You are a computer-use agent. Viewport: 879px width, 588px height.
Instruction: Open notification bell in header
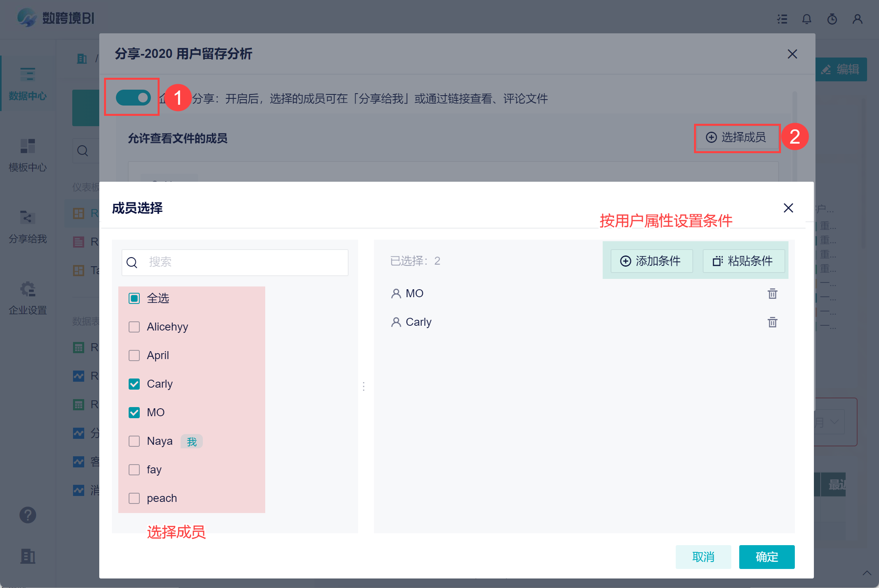806,19
